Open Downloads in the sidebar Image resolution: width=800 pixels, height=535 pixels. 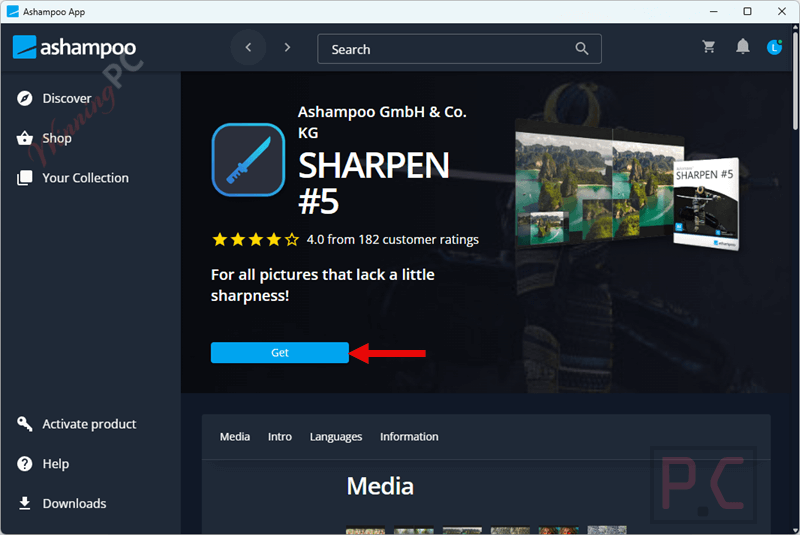(74, 503)
